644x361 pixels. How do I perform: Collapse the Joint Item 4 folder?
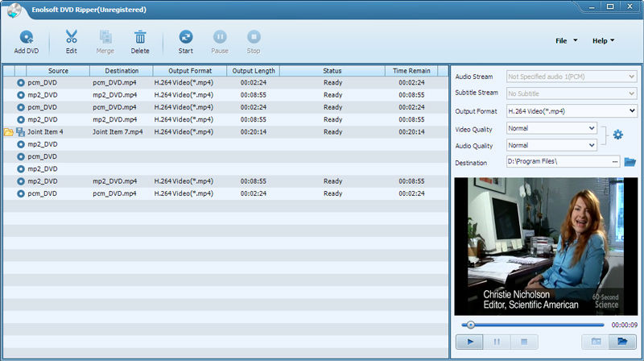tap(9, 132)
